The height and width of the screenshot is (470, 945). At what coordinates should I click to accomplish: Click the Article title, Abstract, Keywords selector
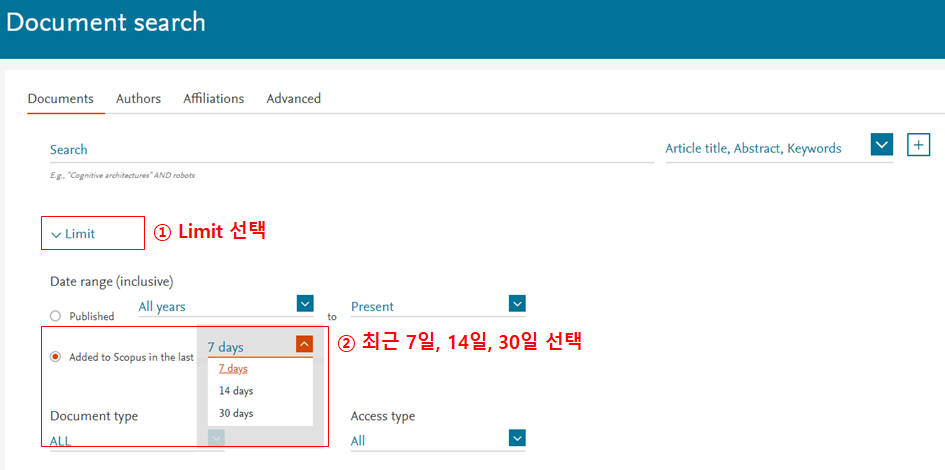(x=753, y=148)
